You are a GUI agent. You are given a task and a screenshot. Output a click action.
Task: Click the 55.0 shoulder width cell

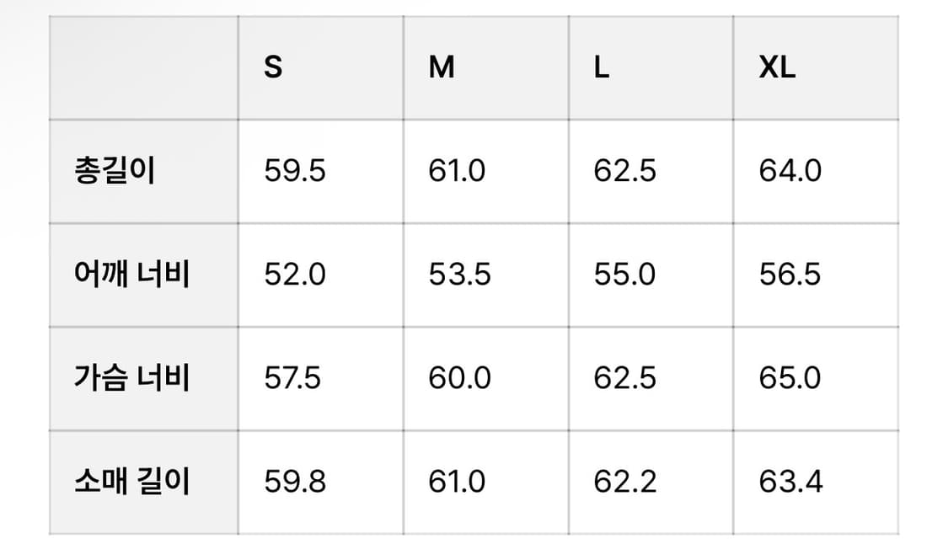click(x=651, y=275)
